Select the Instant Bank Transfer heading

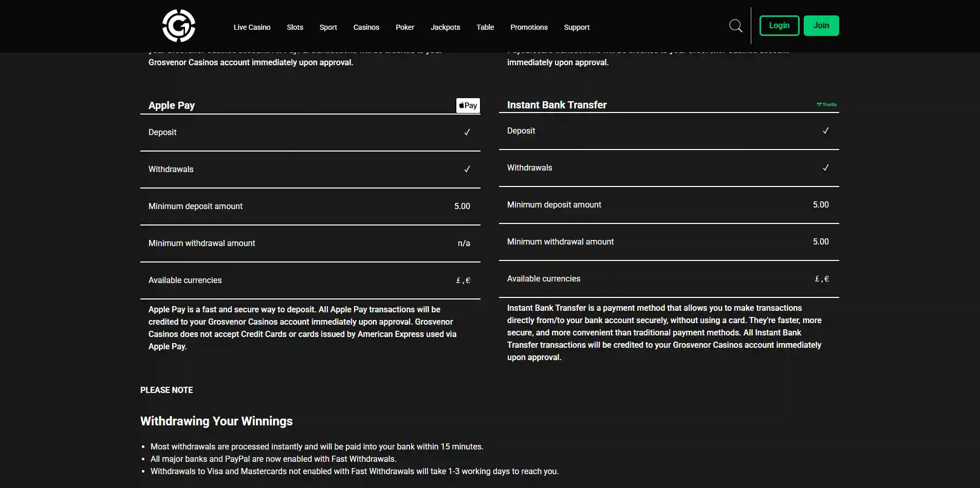(557, 105)
